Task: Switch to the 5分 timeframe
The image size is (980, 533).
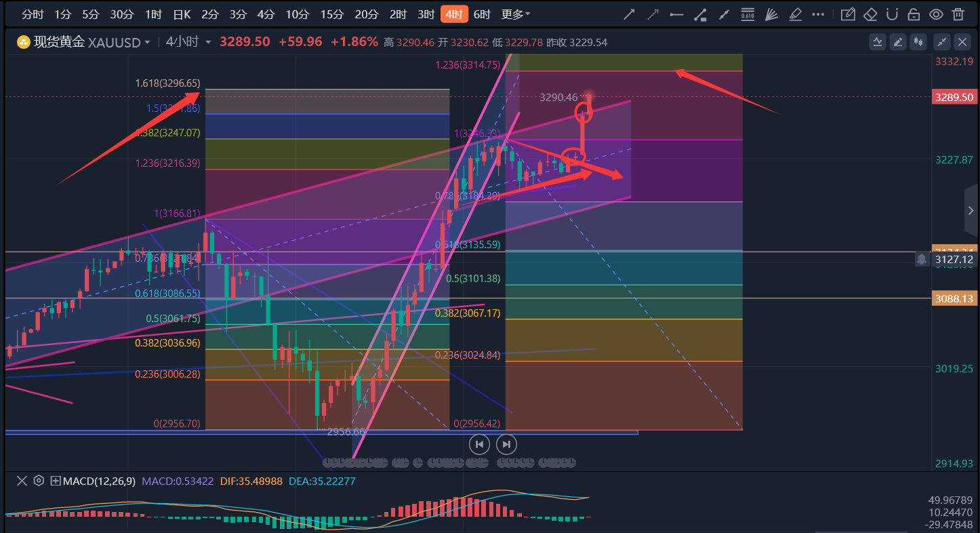Action: coord(90,14)
